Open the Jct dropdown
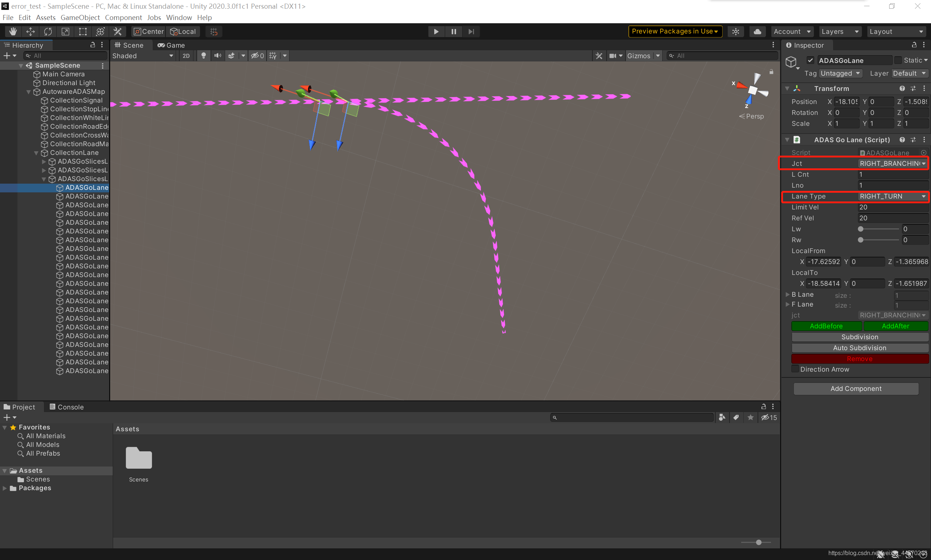This screenshot has width=931, height=560. pos(892,163)
